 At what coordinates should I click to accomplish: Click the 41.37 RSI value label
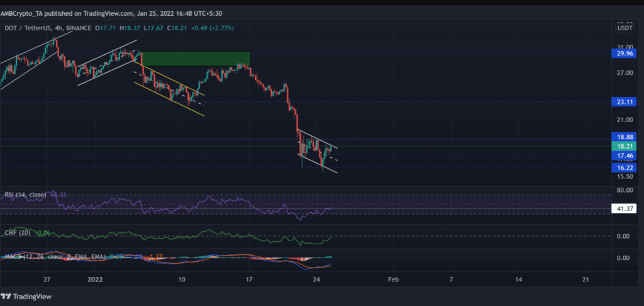pos(623,209)
